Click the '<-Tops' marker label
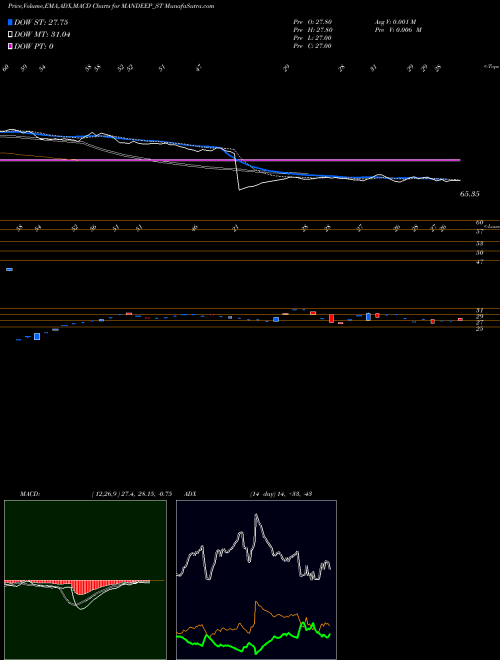The height and width of the screenshot is (660, 500). 491,67
